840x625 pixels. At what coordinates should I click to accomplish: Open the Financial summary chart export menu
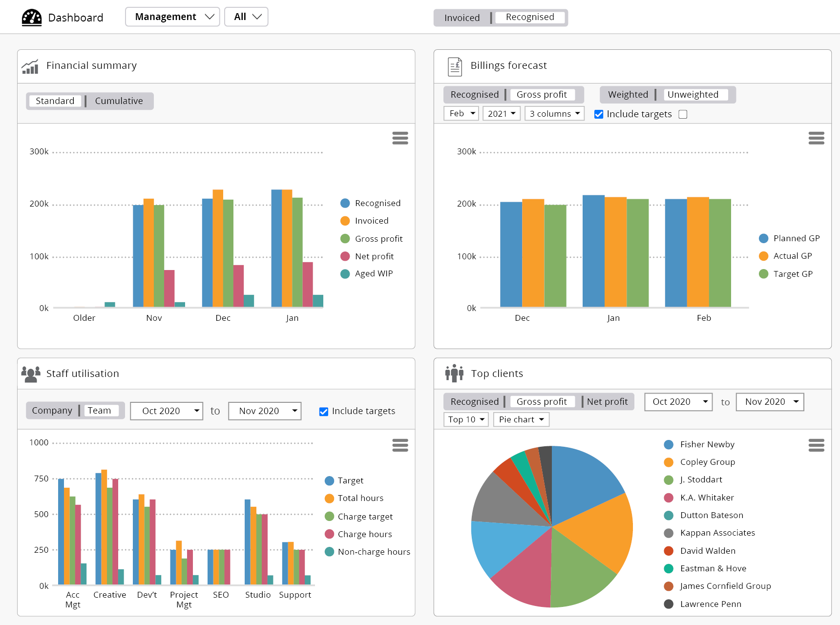tap(400, 138)
